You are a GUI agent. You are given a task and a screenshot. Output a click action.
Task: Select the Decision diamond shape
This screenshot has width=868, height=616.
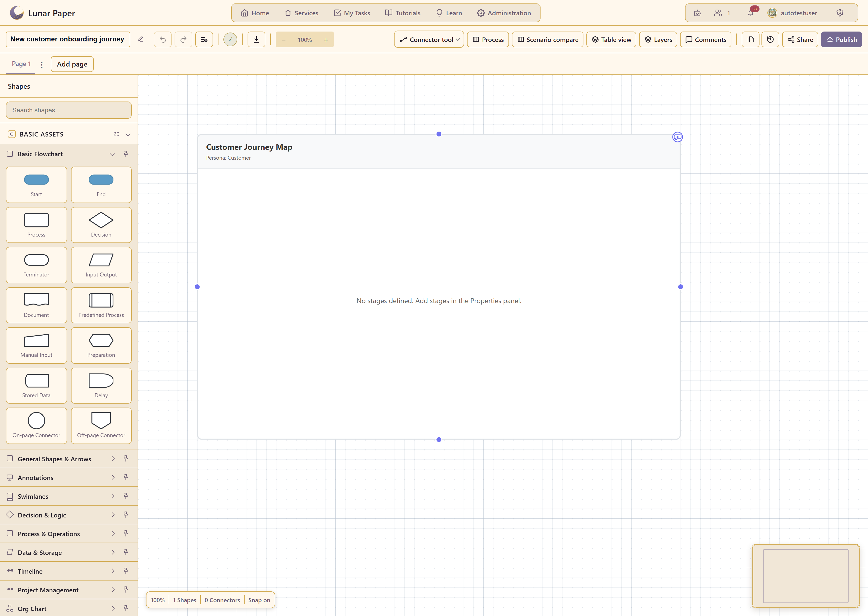[101, 225]
